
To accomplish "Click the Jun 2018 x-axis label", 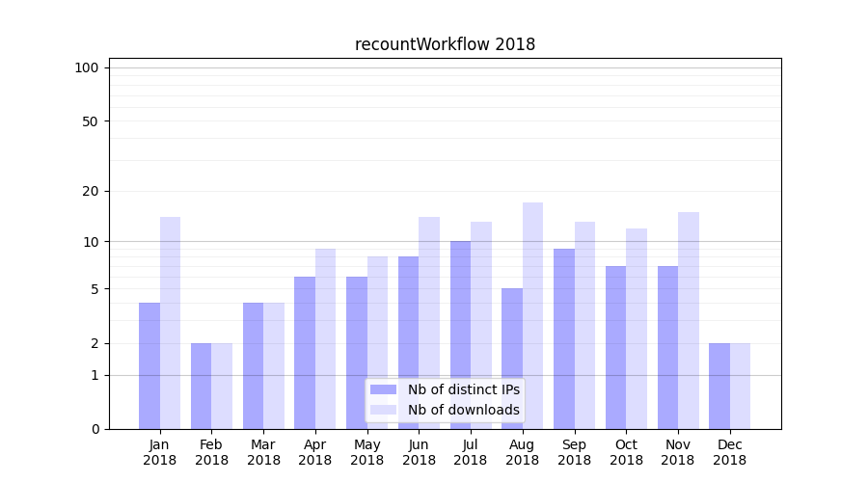I will coord(419,452).
